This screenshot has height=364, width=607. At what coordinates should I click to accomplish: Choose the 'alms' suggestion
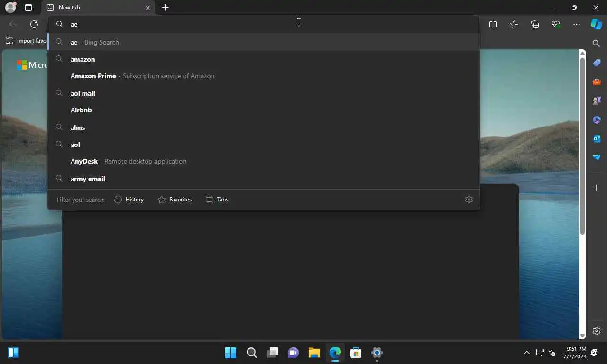(264, 127)
